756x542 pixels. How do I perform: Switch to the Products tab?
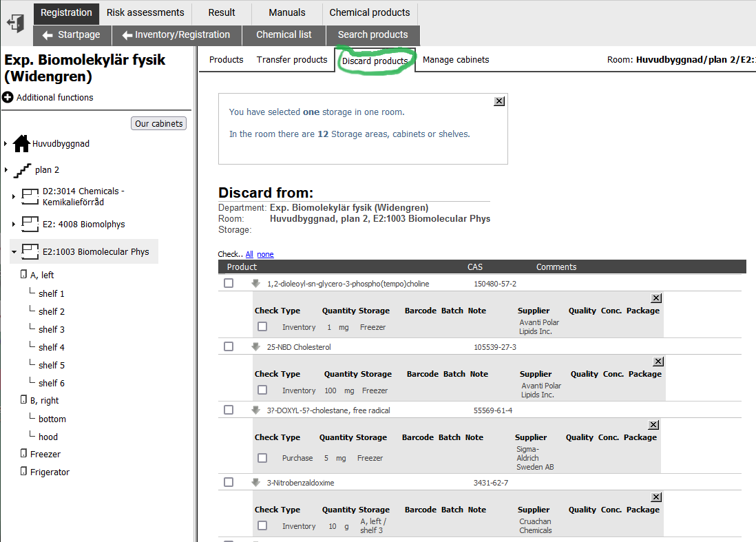click(x=226, y=60)
